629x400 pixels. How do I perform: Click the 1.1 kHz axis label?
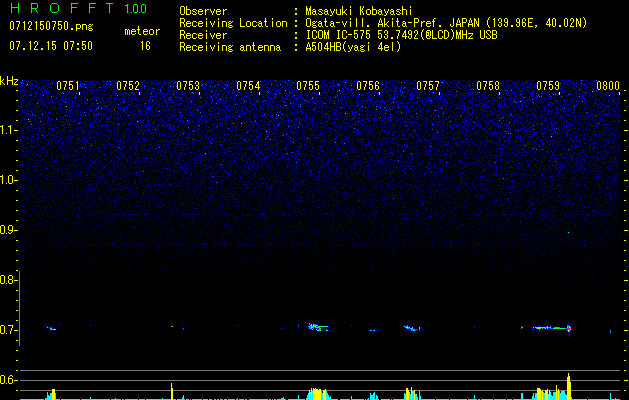(7, 130)
